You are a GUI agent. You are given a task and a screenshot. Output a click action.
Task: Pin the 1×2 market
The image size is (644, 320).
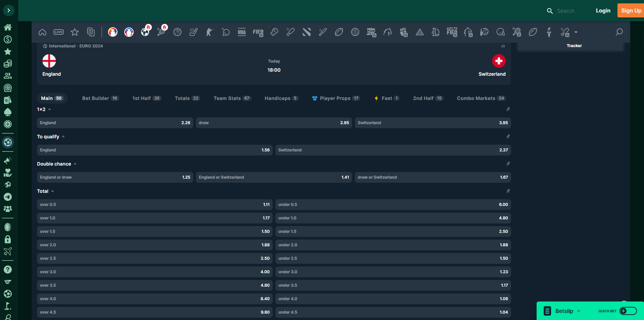click(508, 109)
